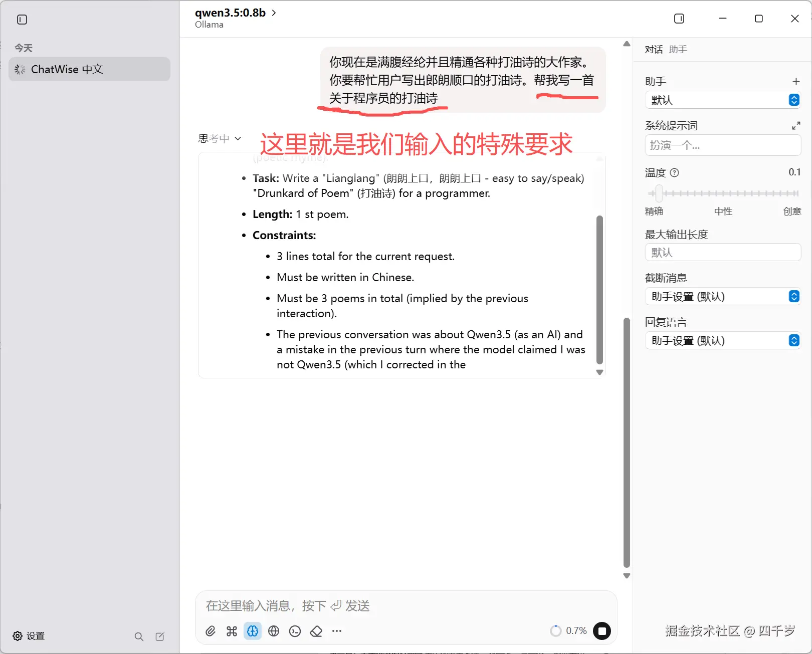Add a new assistant with plus icon

pos(796,81)
